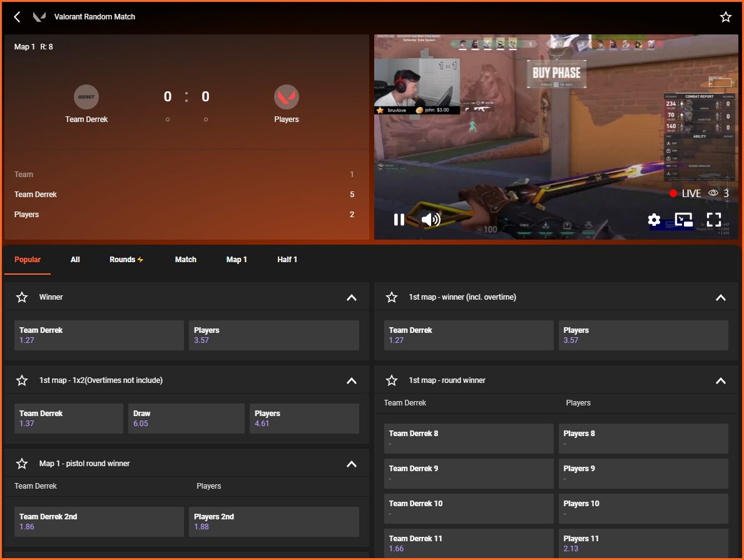Image resolution: width=744 pixels, height=560 pixels.
Task: Click the Players name under logo
Action: 287,120
